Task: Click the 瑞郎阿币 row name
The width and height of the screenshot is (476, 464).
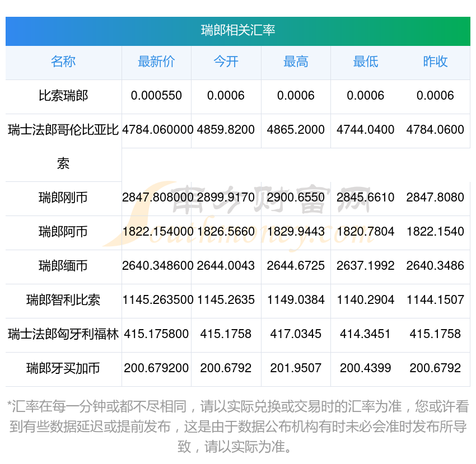Action: [x=63, y=232]
